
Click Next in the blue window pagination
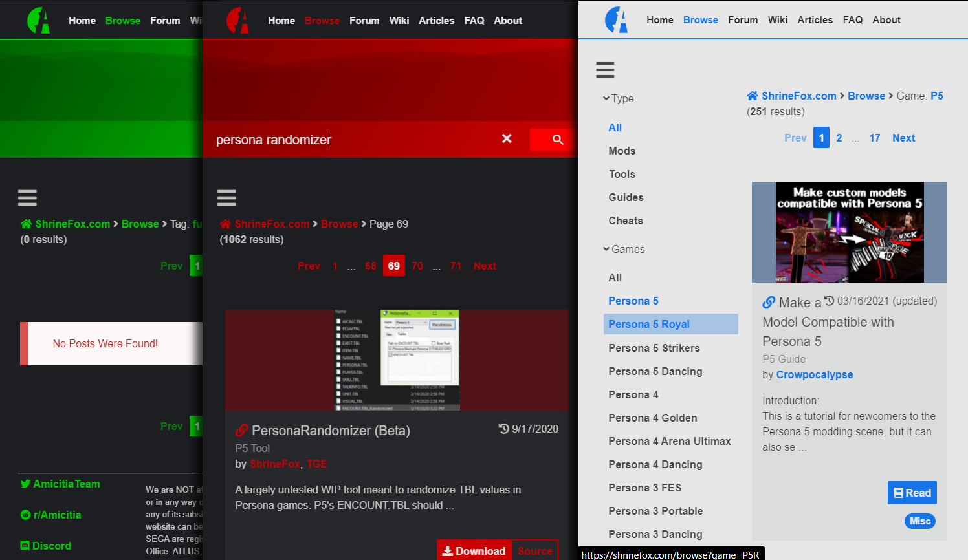(903, 138)
